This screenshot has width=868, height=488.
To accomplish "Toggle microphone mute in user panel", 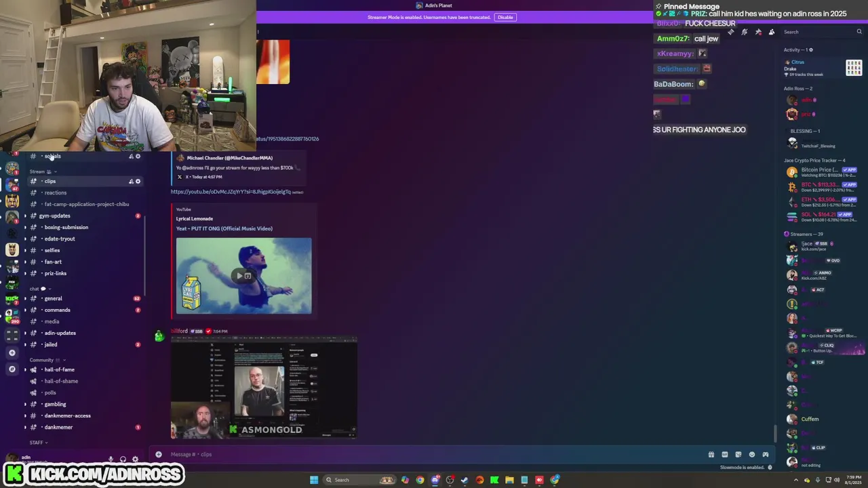I will point(111,459).
